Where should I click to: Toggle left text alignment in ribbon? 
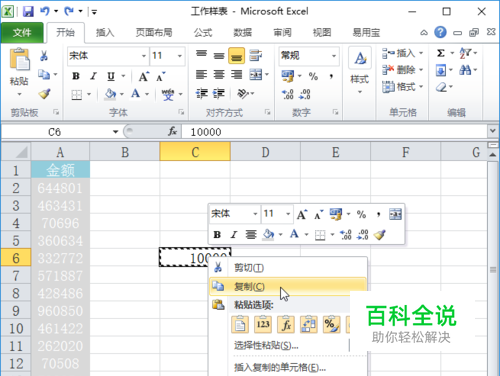pyautogui.click(x=201, y=75)
